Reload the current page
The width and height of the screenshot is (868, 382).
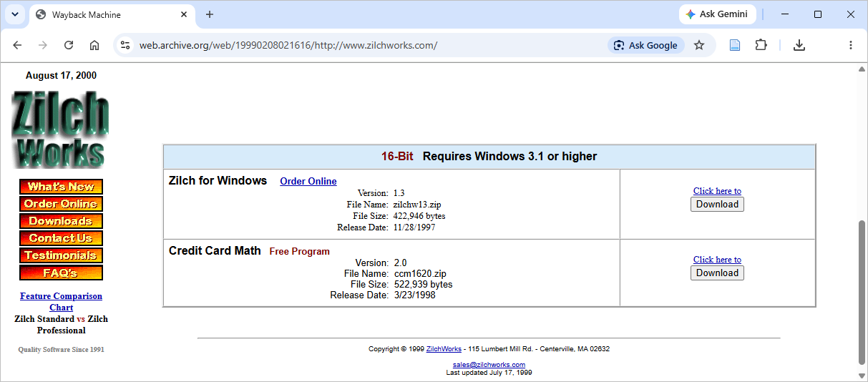click(69, 45)
